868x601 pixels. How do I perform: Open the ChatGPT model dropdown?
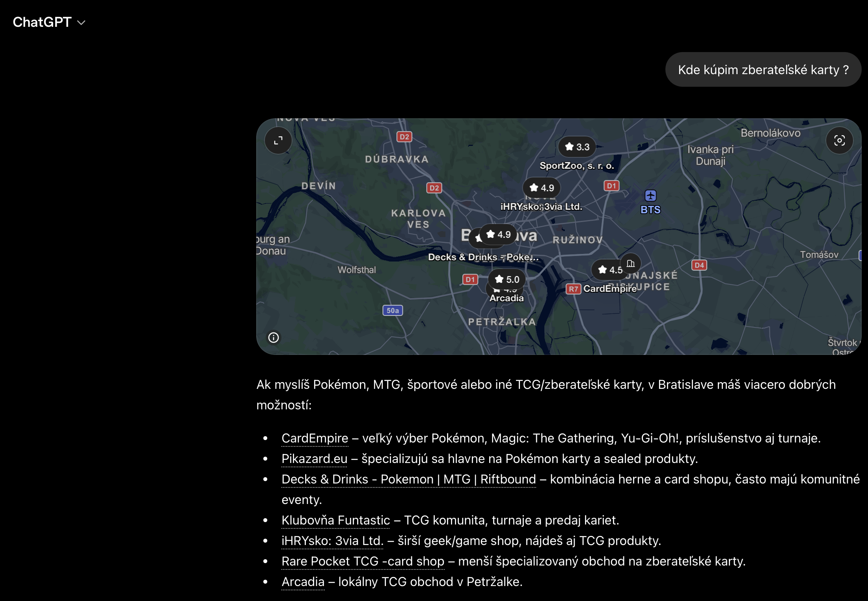49,22
